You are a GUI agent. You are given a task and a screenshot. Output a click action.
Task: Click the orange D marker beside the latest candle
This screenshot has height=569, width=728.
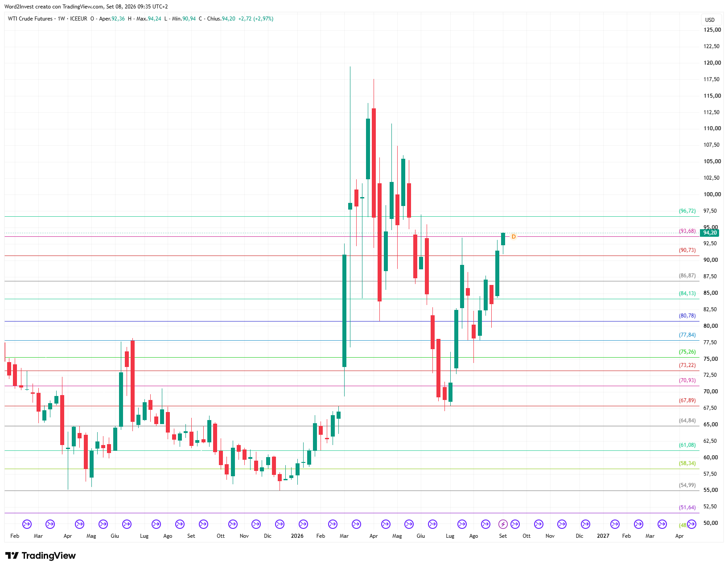click(514, 236)
